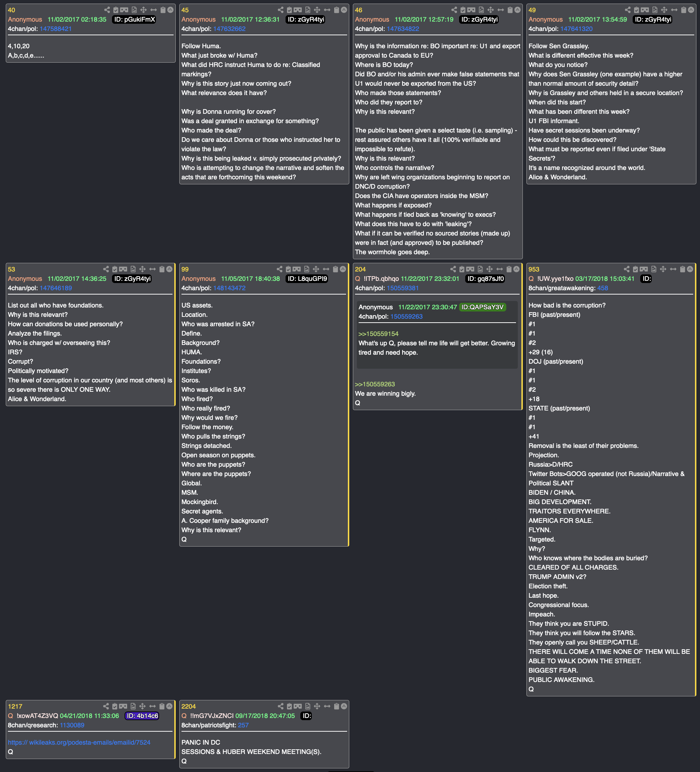Click the clipboard copy icon on post 953
Viewport: 700px width, 772px height.
682,269
